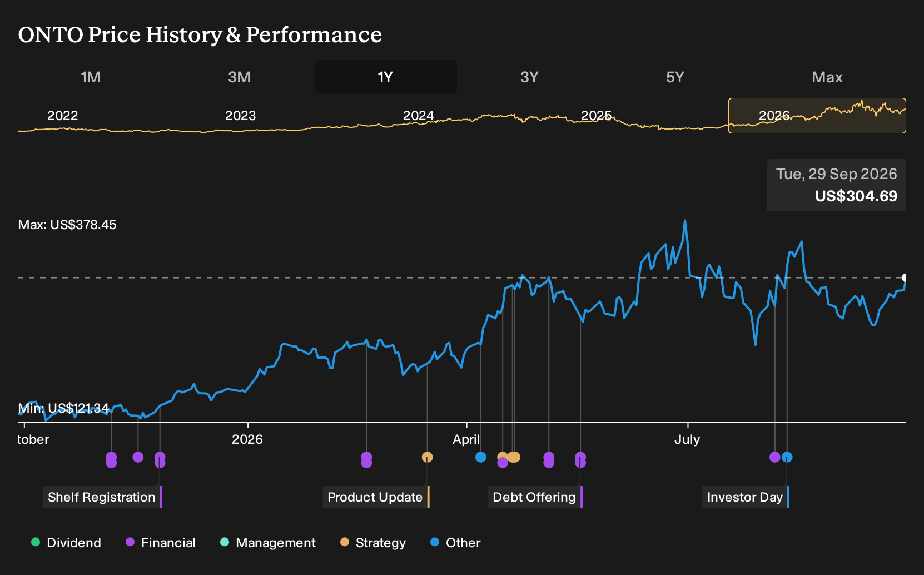Click the Max: US$378.45 label
This screenshot has height=575, width=924.
(67, 225)
